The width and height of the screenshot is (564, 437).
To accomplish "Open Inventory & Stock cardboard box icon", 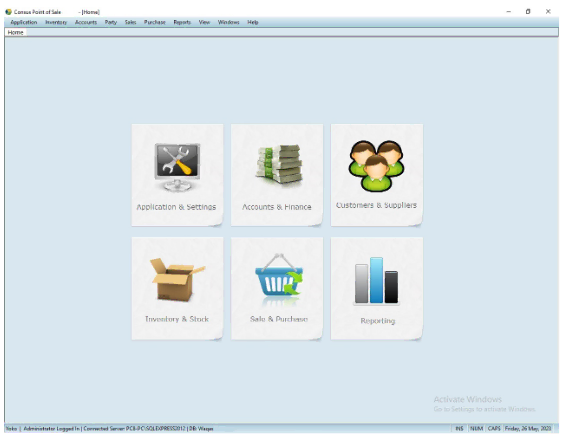I will click(177, 279).
